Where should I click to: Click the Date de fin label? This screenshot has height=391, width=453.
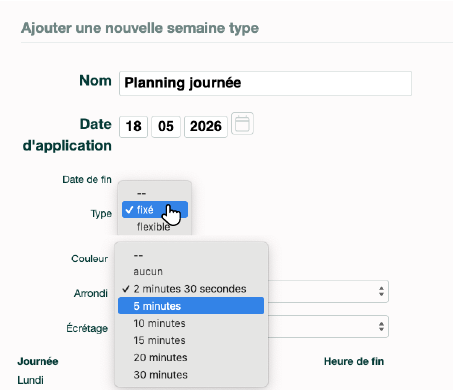pyautogui.click(x=87, y=180)
